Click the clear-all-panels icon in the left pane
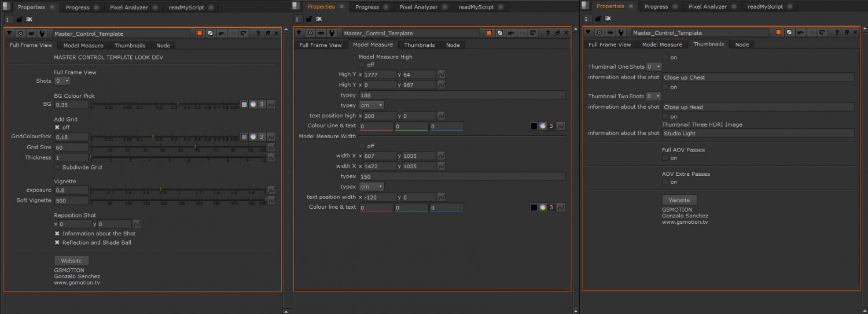This screenshot has height=314, width=868. point(29,19)
